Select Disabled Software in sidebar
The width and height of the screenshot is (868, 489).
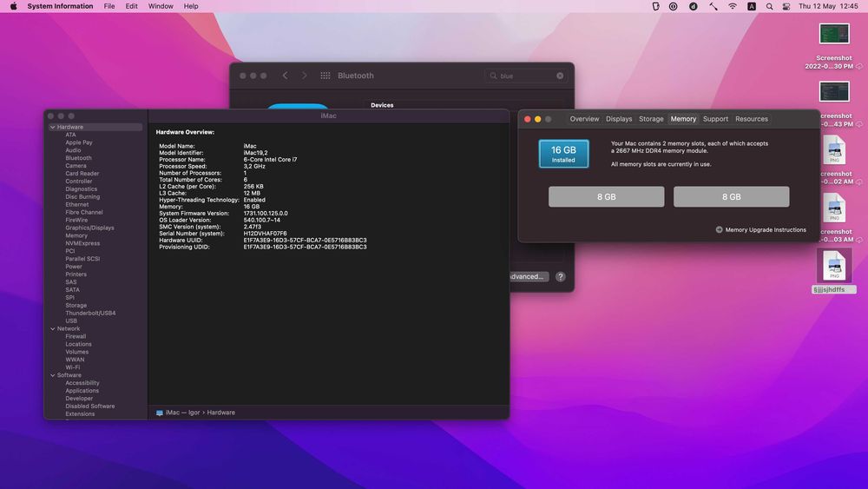(x=89, y=406)
